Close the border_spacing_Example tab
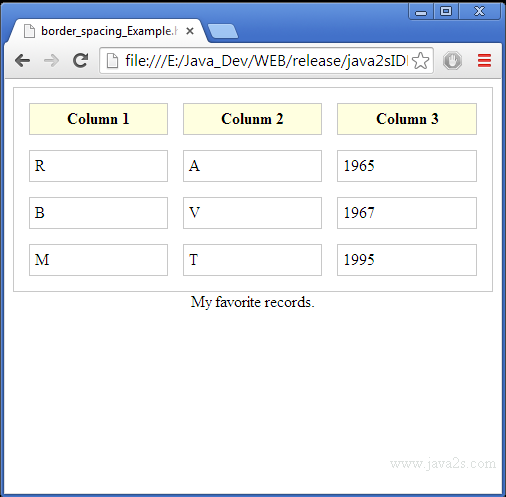Screen dimensions: 506x497 pyautogui.click(x=190, y=31)
